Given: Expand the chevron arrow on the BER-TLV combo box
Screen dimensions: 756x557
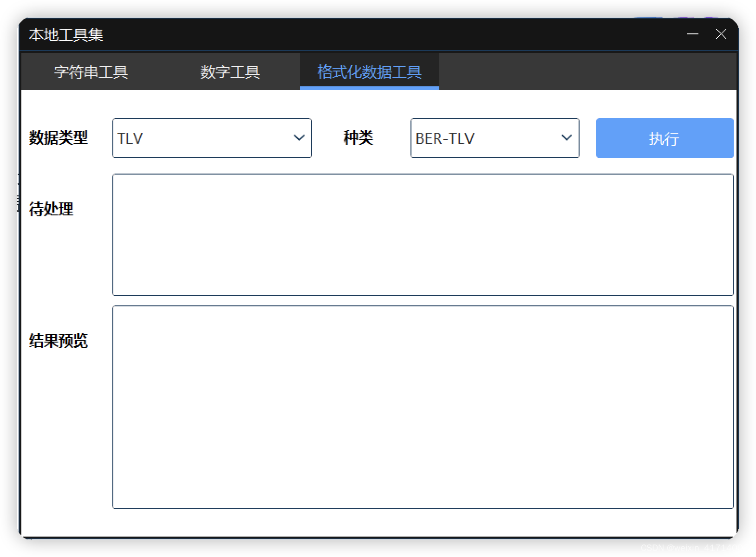Looking at the screenshot, I should point(566,138).
